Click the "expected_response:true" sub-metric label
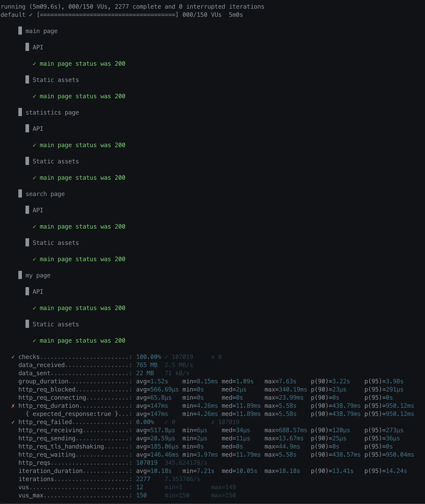This screenshot has width=425, height=504. pos(72,414)
